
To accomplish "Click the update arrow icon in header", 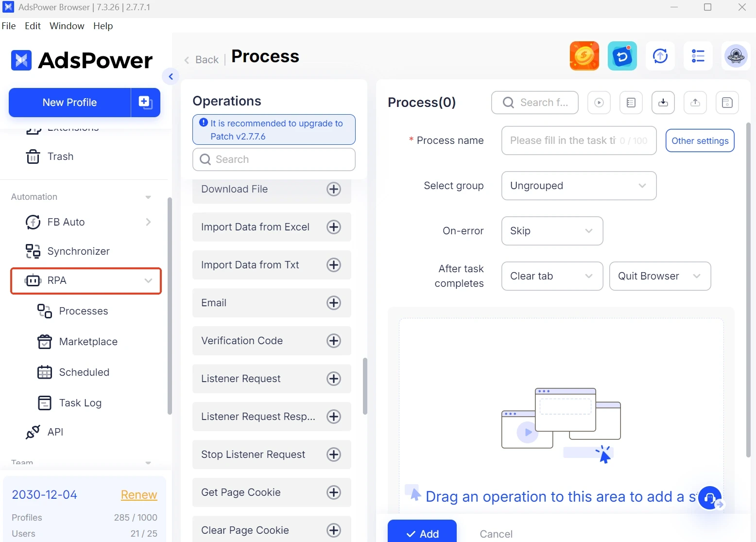I will [660, 56].
